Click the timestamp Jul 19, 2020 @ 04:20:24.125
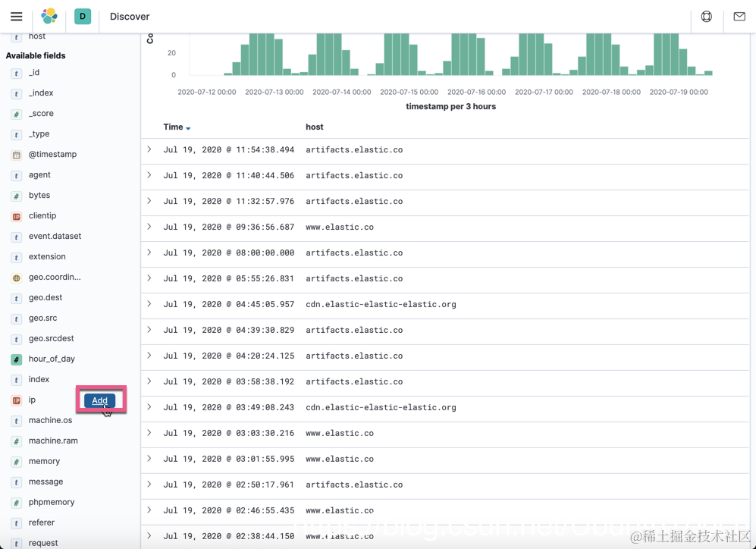Viewport: 756px width, 549px height. (228, 356)
